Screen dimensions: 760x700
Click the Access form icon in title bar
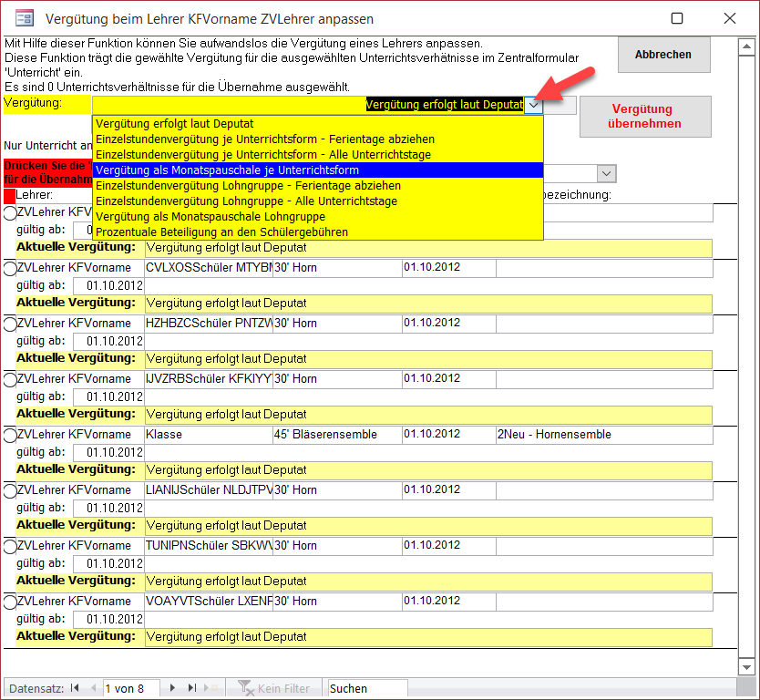click(26, 18)
